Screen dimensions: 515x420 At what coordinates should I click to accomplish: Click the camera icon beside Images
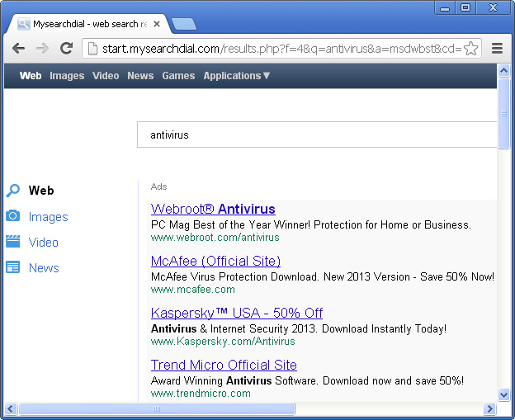coord(13,216)
